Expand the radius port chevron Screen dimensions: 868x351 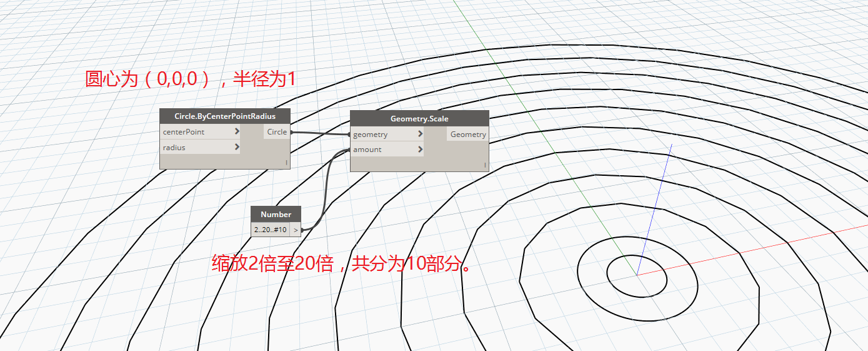click(x=237, y=148)
